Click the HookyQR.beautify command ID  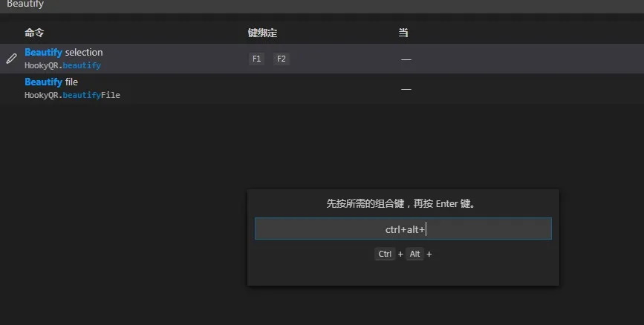pyautogui.click(x=62, y=65)
